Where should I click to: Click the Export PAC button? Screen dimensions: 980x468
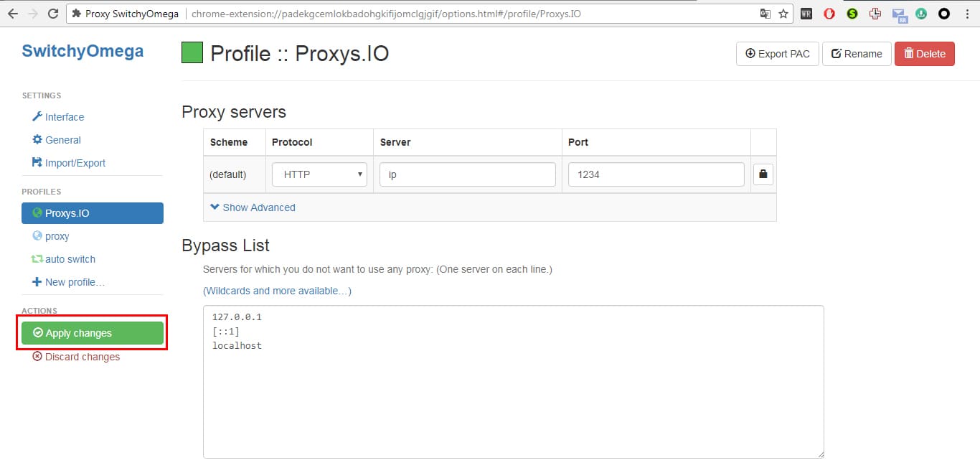[778, 54]
